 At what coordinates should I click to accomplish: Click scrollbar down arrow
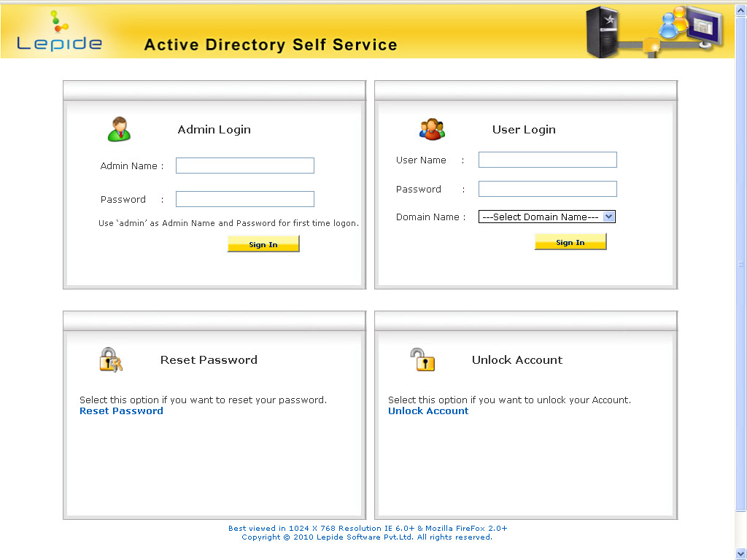[x=741, y=553]
